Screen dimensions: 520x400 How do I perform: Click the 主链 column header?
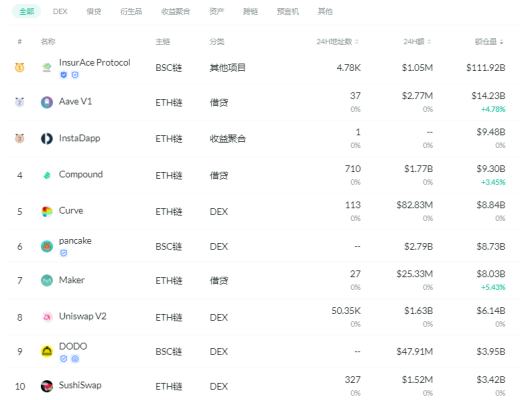coord(163,42)
